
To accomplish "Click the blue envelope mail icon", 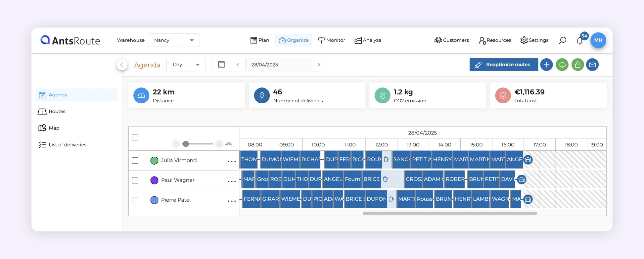I will (592, 65).
